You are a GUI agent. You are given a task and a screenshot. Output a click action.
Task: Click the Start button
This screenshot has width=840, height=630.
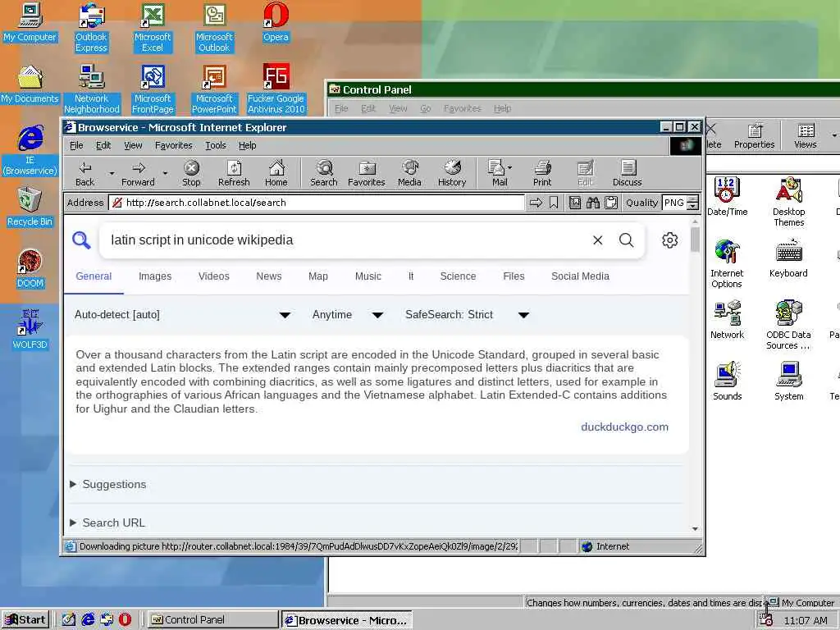(x=25, y=620)
